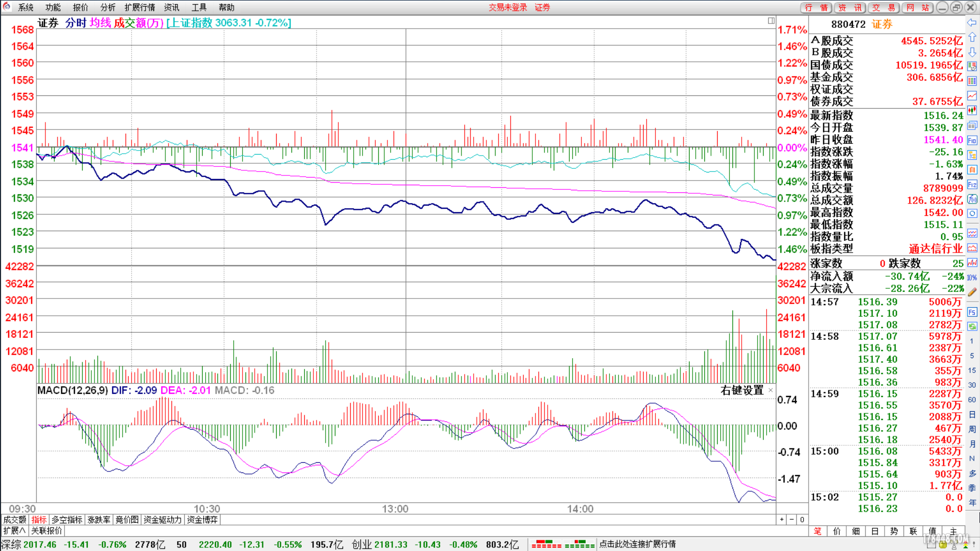The width and height of the screenshot is (980, 551).
Task: Open the sector tree structure icon
Action: click(x=972, y=155)
